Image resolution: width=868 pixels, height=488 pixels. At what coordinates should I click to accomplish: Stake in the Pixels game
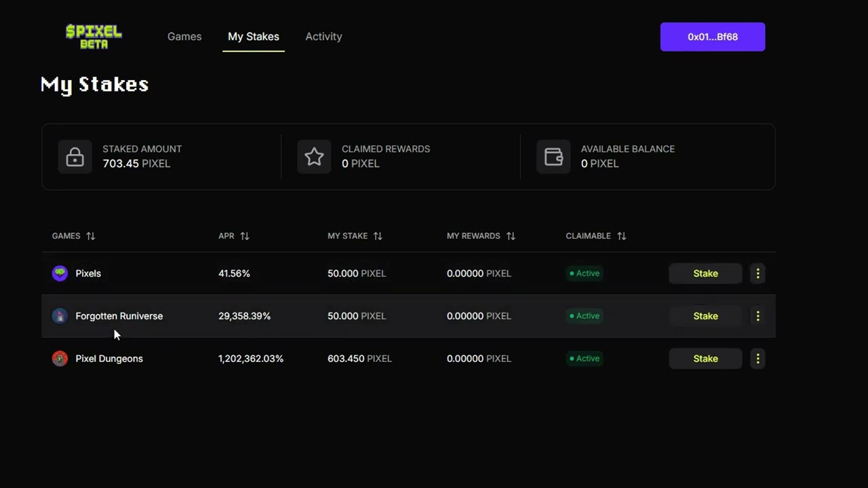coord(705,273)
